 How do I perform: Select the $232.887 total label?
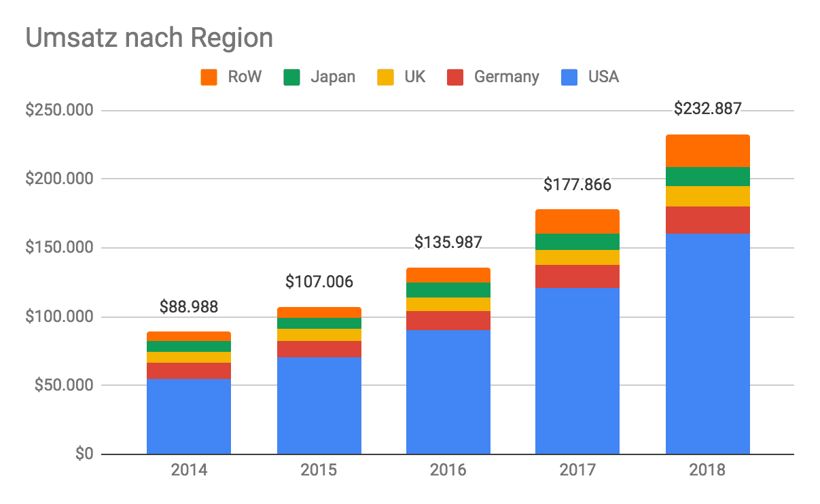[708, 109]
